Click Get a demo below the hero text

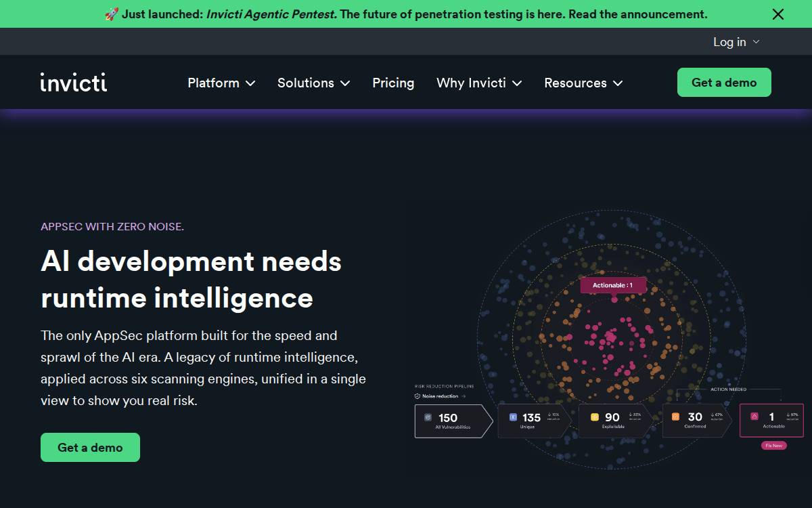90,447
